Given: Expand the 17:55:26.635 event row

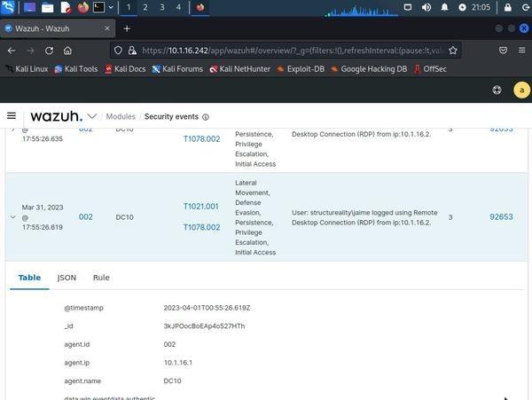Looking at the screenshot, I should pos(12,129).
